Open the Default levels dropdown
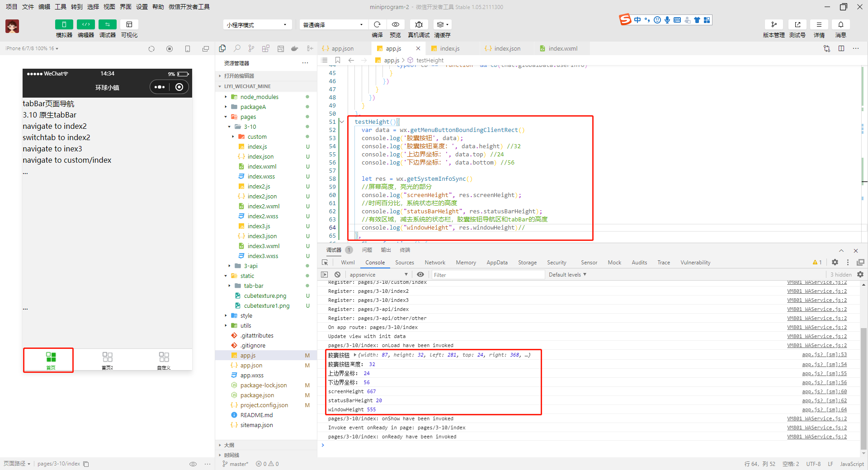This screenshot has height=470, width=868. tap(567, 275)
